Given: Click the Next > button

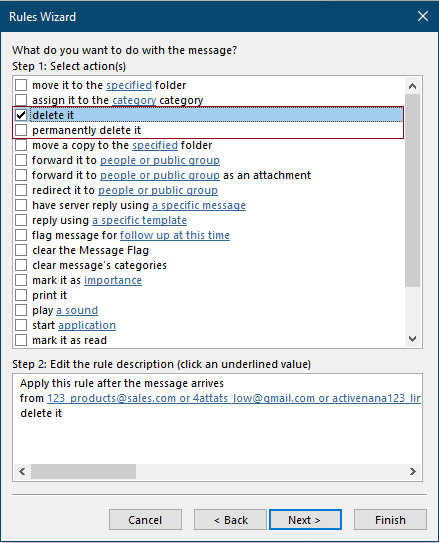Looking at the screenshot, I should pos(305,519).
